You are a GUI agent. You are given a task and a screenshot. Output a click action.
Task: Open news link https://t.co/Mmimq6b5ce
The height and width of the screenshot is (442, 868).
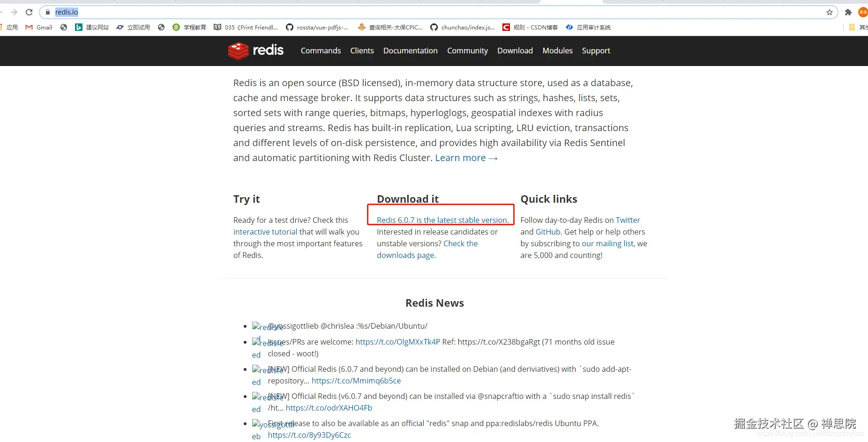tap(356, 381)
